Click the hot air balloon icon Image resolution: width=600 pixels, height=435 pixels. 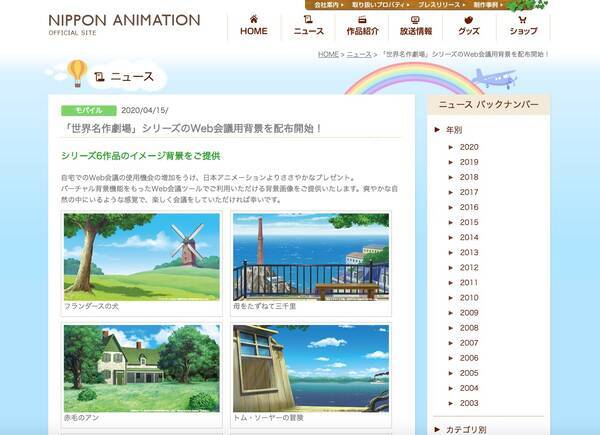click(77, 72)
